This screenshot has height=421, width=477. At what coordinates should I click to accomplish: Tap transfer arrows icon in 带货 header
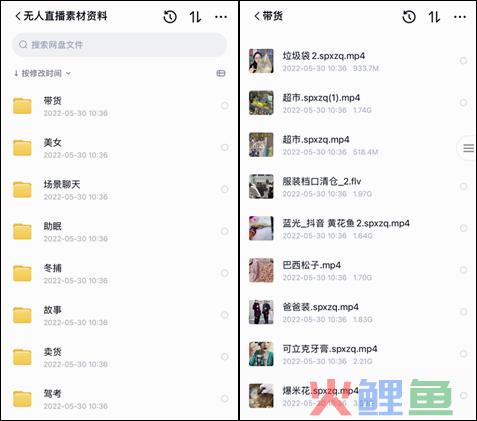(434, 17)
